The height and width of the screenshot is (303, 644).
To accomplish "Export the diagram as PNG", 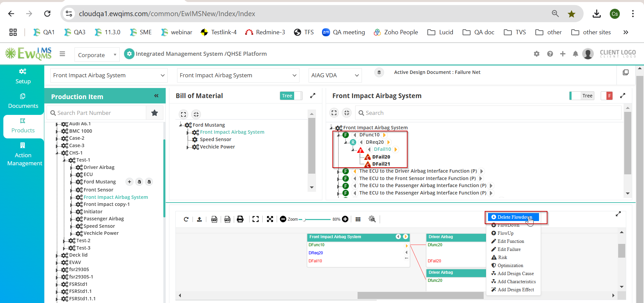I will click(x=227, y=219).
